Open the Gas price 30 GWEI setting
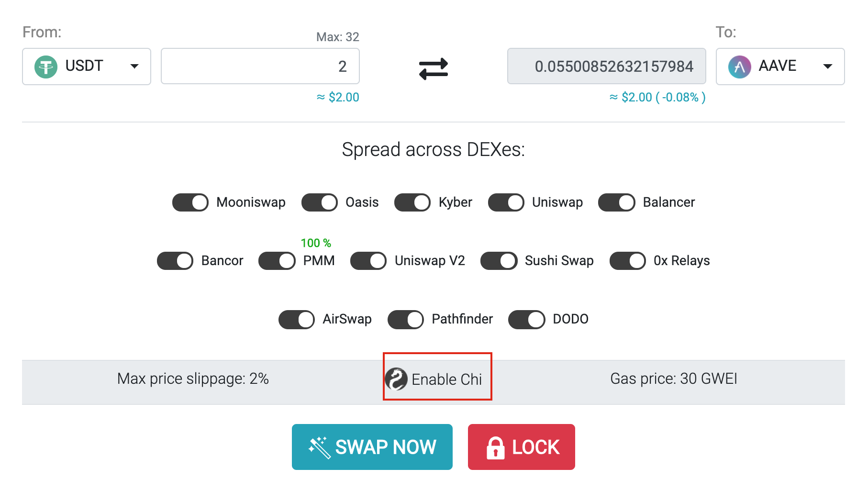 tap(674, 379)
